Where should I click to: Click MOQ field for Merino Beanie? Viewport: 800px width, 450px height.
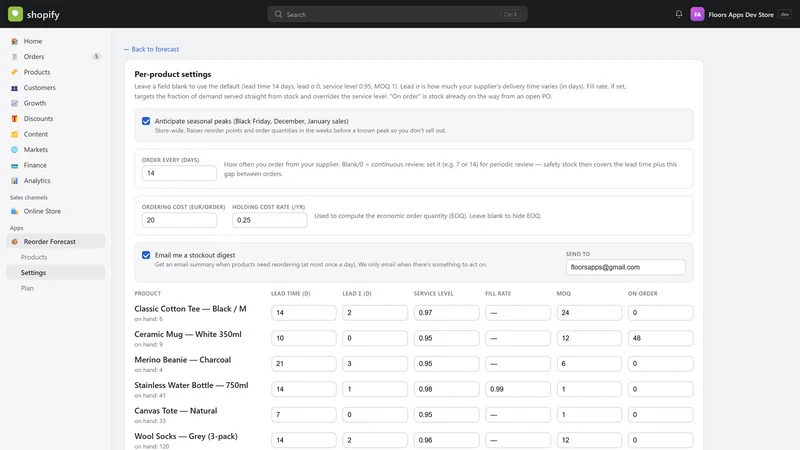589,363
